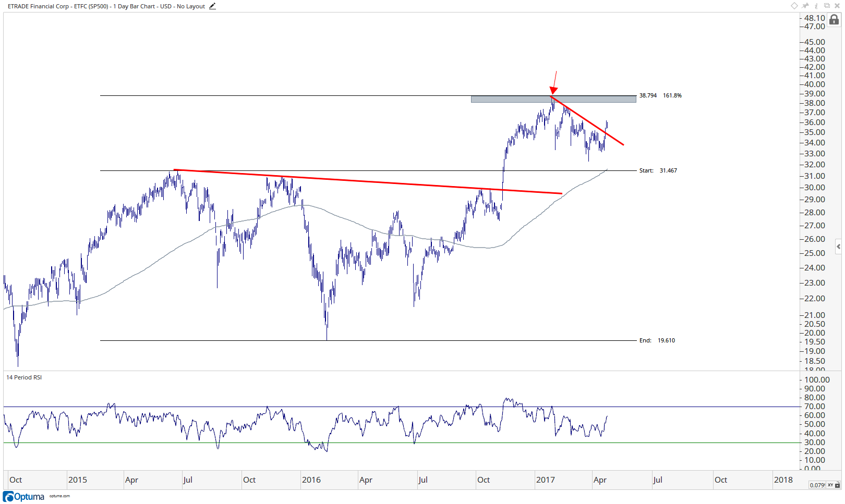The width and height of the screenshot is (845, 504).
Task: Click the 2018 label on the time axis
Action: (x=783, y=480)
